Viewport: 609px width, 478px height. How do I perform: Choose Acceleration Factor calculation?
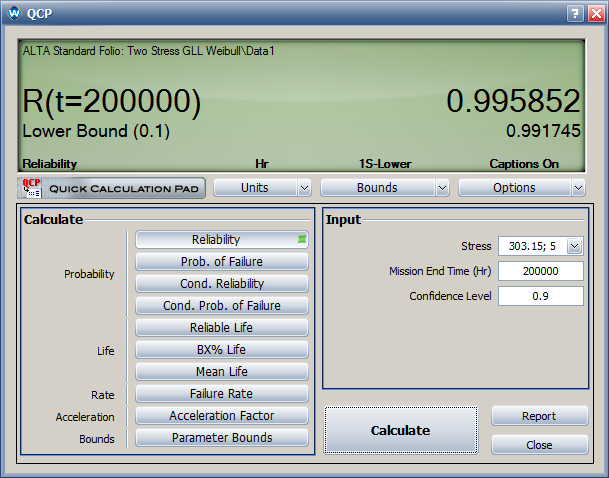point(222,415)
